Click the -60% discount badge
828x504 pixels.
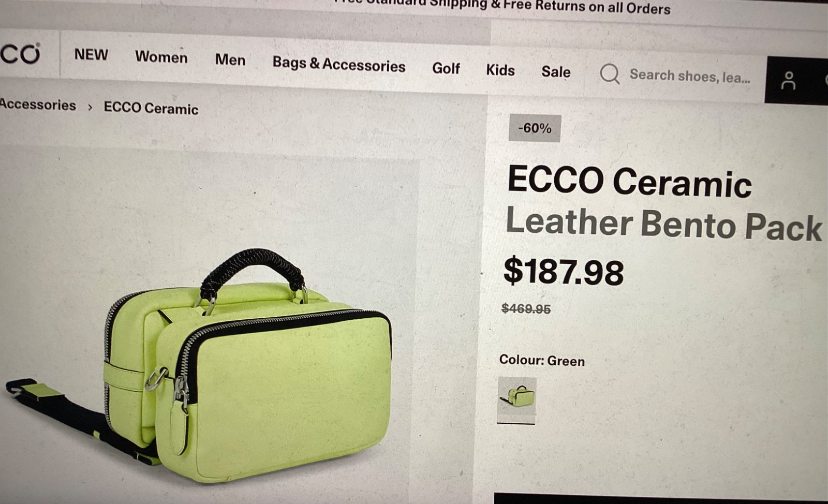tap(535, 128)
